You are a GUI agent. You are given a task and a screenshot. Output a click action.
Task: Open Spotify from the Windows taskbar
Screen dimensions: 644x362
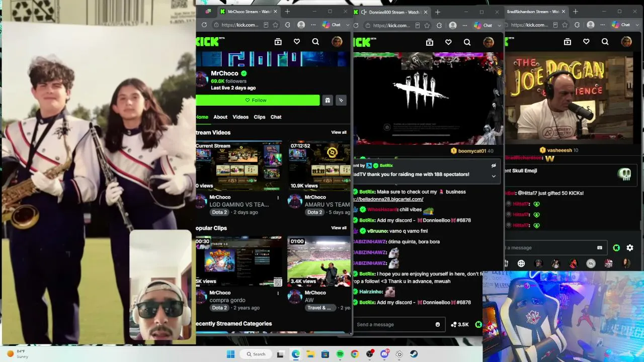coord(340,354)
